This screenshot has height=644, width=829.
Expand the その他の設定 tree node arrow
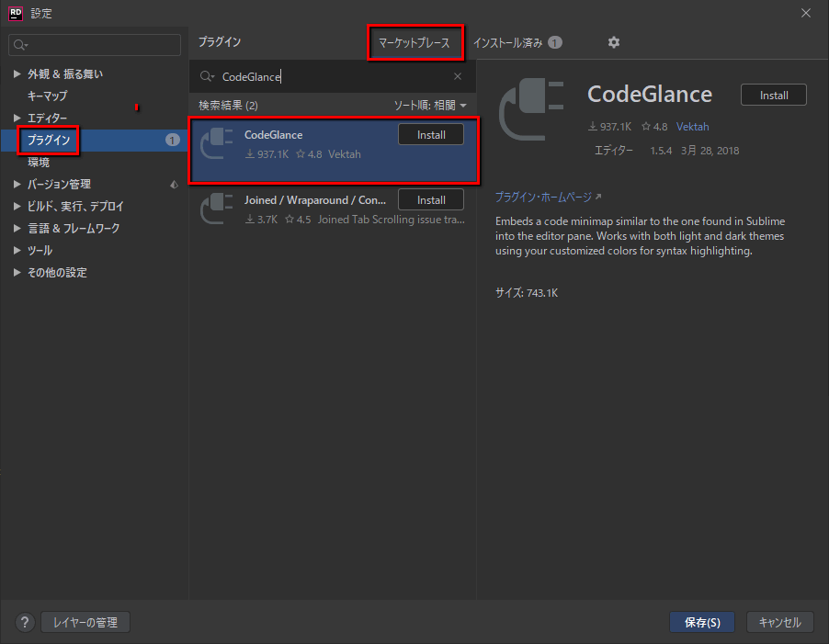point(17,272)
